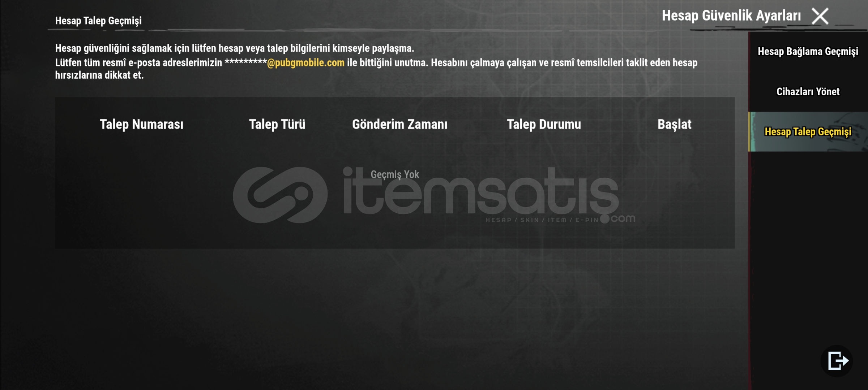Screen dimensions: 868x390
Task: Click the masked ********* email prefix
Action: [x=246, y=62]
